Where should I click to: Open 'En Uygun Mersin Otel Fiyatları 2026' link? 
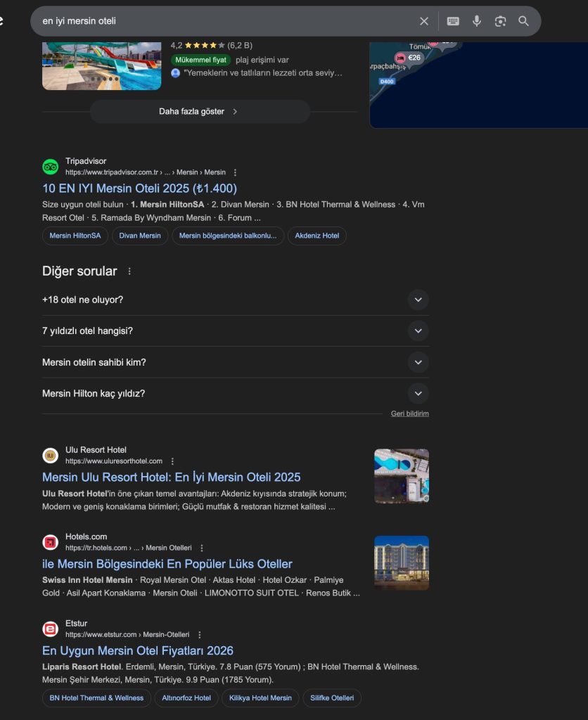pyautogui.click(x=138, y=650)
